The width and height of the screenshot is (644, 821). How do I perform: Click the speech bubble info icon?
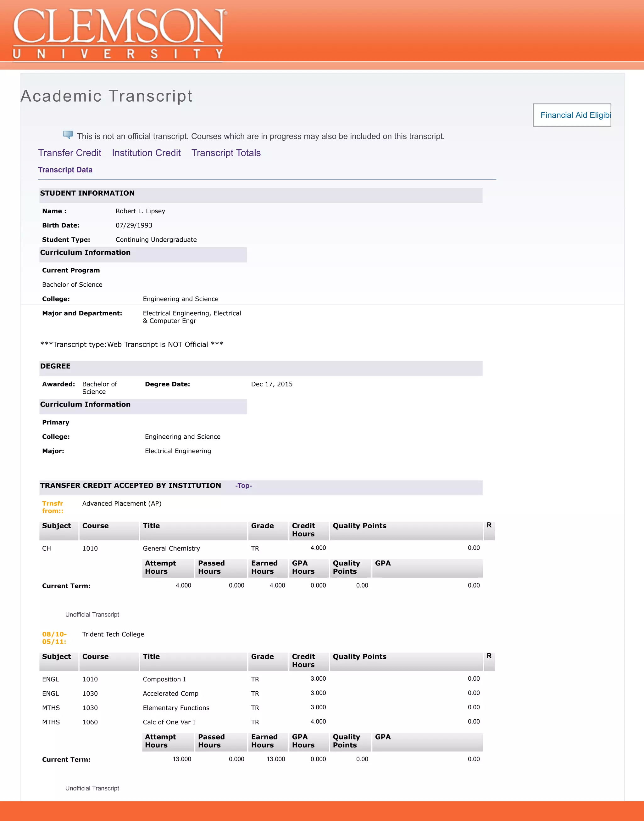(68, 135)
